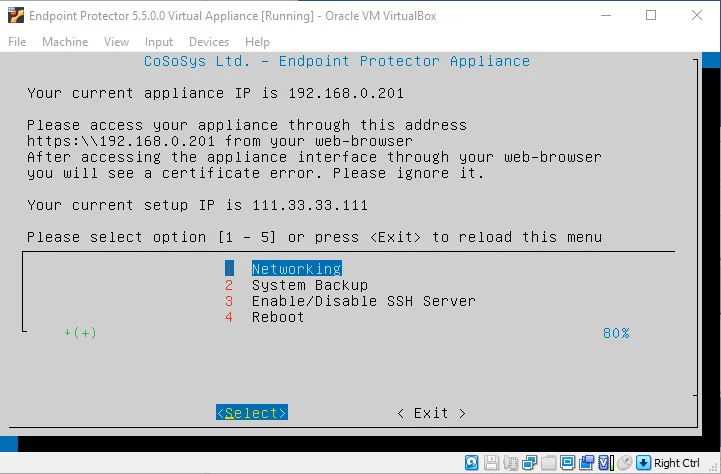Maximize the VirtualBox window
This screenshot has height=474, width=721.
(651, 16)
